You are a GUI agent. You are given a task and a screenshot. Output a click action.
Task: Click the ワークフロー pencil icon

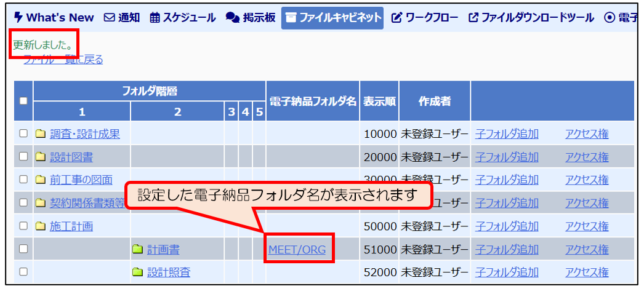pyautogui.click(x=396, y=18)
